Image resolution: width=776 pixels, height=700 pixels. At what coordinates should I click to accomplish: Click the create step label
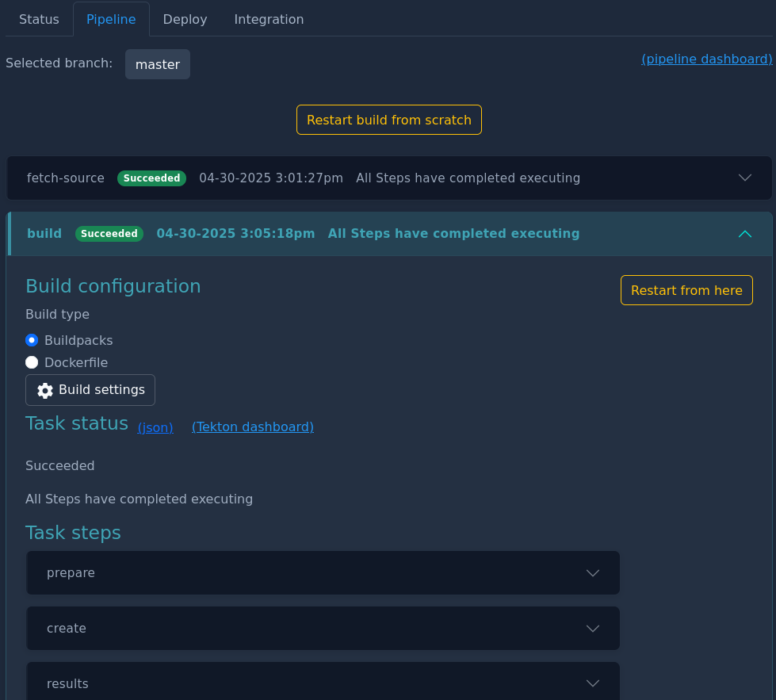pyautogui.click(x=67, y=628)
